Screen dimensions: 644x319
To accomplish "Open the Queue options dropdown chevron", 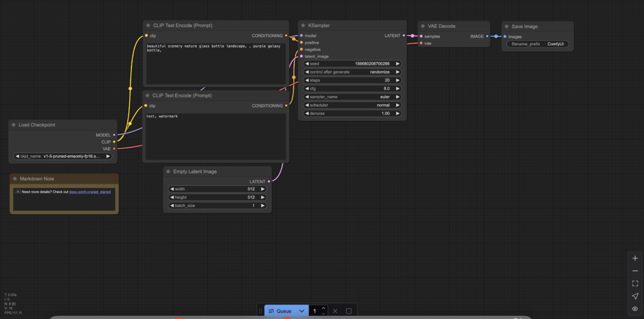I will 301,311.
